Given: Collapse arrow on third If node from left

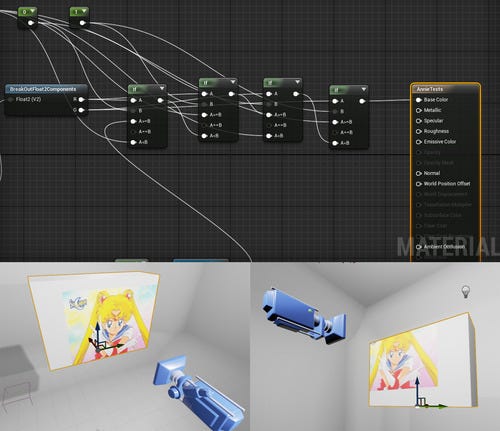Looking at the screenshot, I should (297, 82).
